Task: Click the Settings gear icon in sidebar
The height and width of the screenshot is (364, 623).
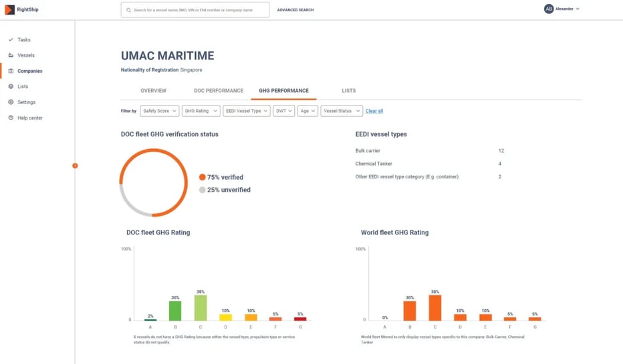Action: point(11,102)
